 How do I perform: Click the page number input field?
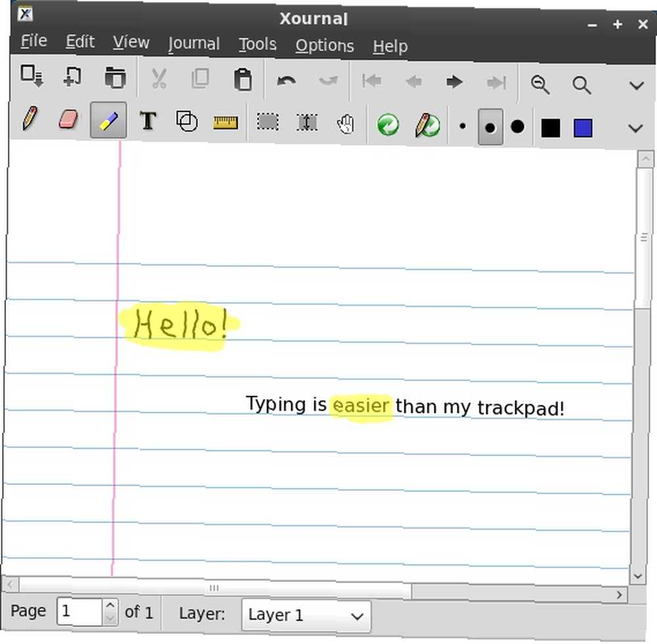[x=79, y=612]
